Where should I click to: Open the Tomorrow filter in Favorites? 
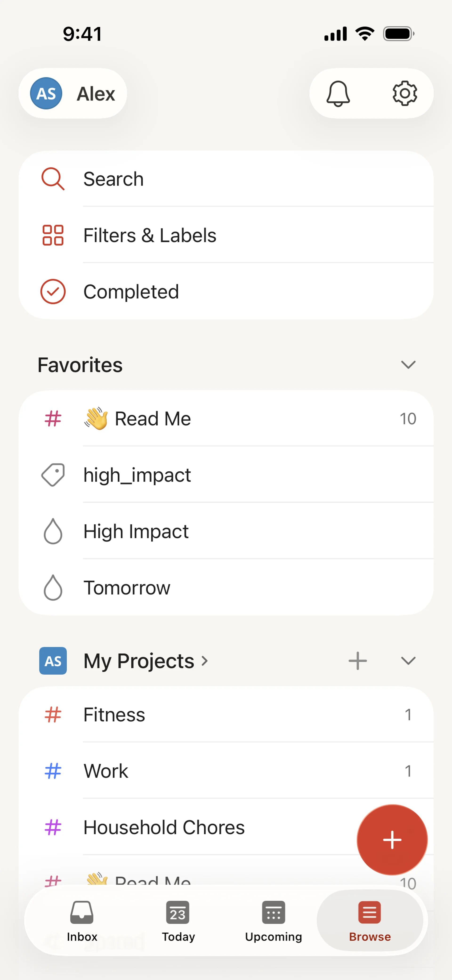coord(127,588)
